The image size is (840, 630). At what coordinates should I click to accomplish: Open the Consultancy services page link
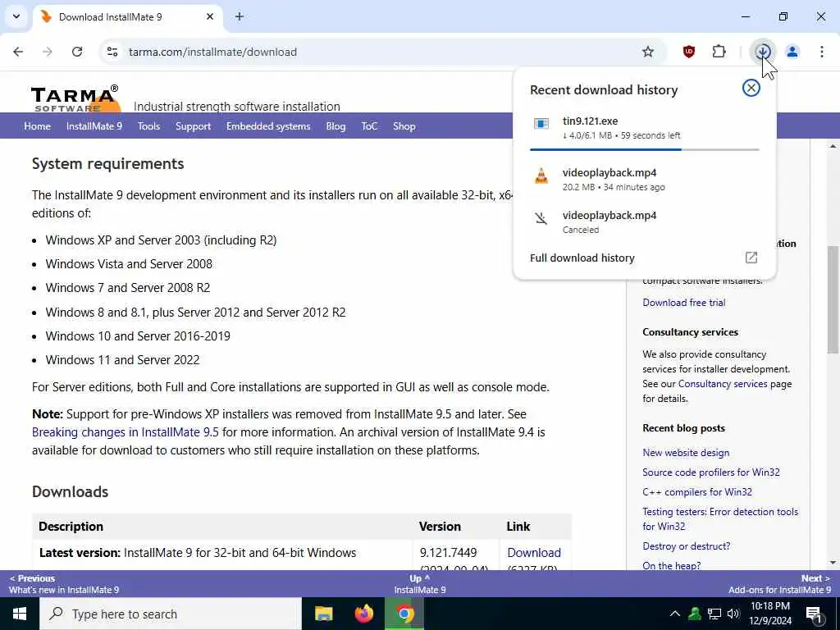723,384
